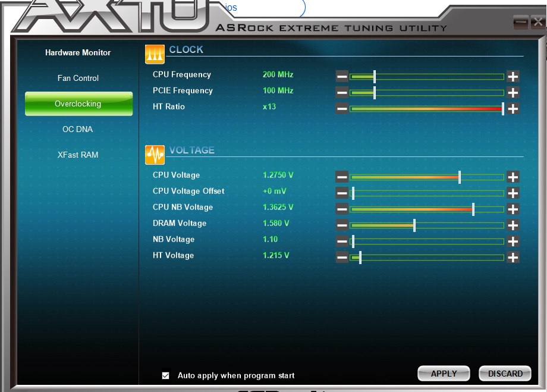Raise DRAM Voltage with plus button

tap(513, 225)
